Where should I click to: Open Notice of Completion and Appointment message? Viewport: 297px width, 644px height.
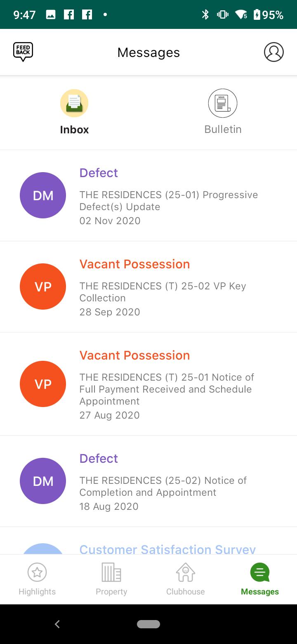pyautogui.click(x=163, y=486)
